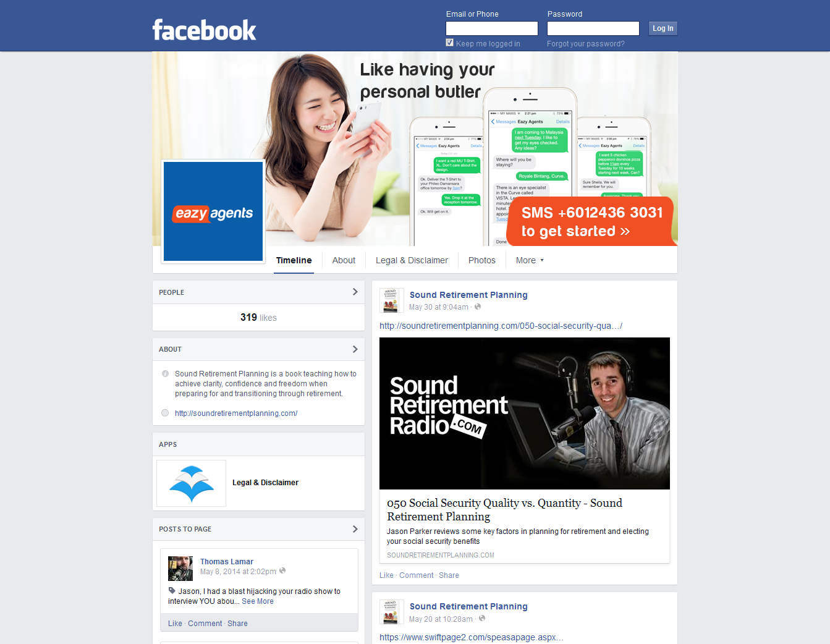Click the 319 likes count
The width and height of the screenshot is (830, 644).
[258, 317]
